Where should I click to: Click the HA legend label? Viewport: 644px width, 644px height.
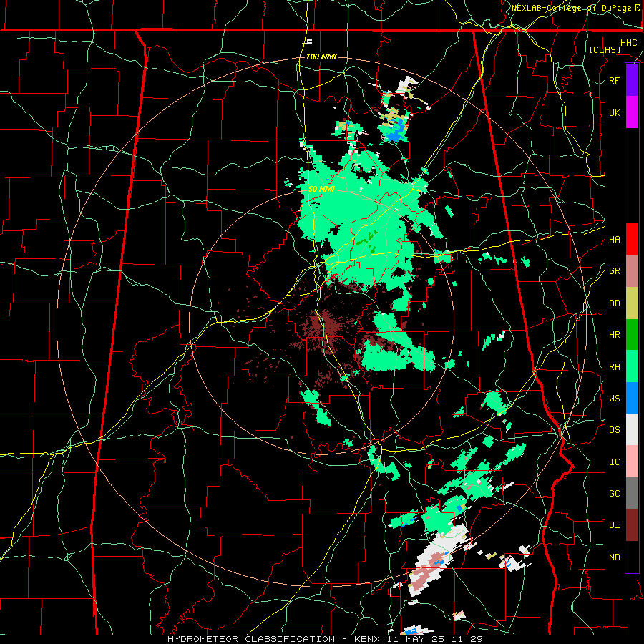pyautogui.click(x=614, y=240)
